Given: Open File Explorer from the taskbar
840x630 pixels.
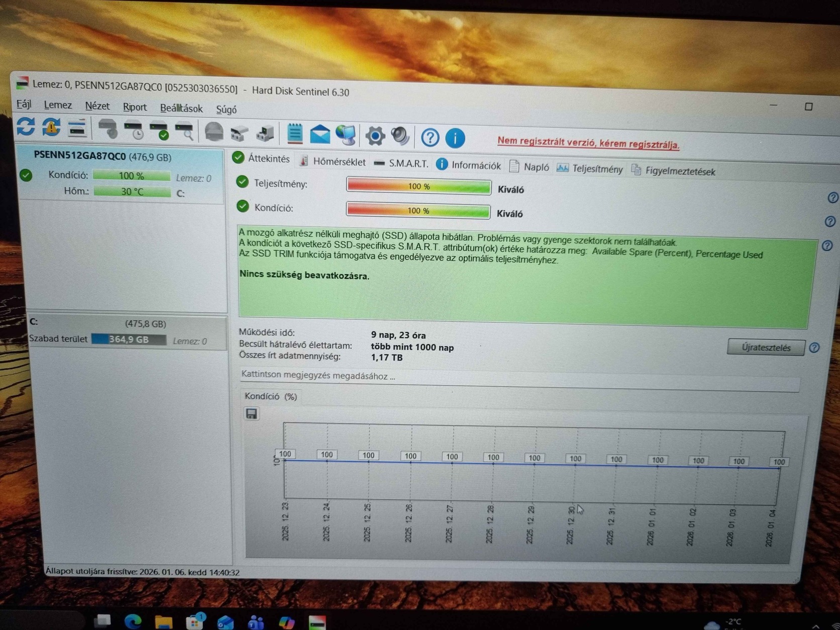Looking at the screenshot, I should pos(163,622).
